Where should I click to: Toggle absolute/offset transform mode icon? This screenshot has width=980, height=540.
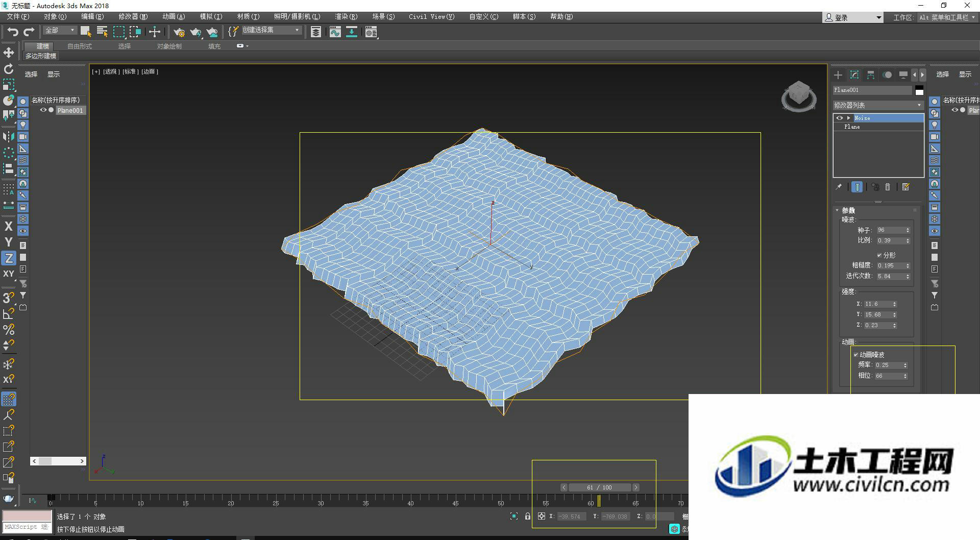pyautogui.click(x=542, y=517)
